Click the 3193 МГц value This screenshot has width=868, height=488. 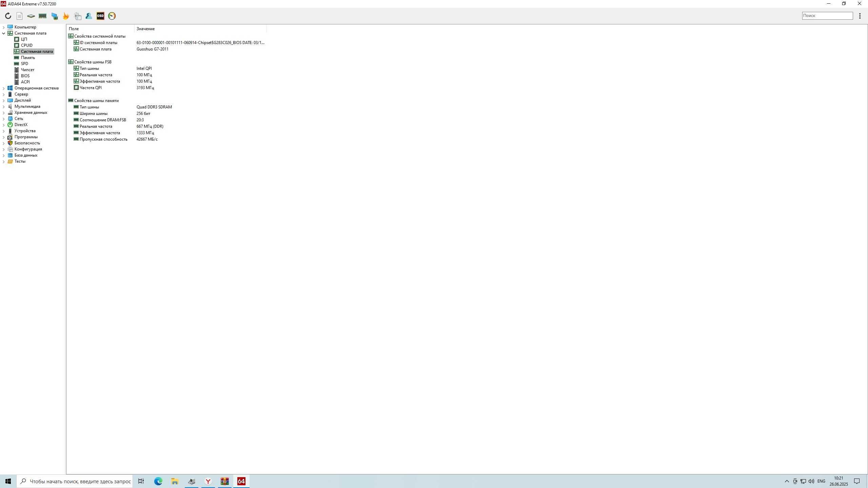click(x=145, y=88)
